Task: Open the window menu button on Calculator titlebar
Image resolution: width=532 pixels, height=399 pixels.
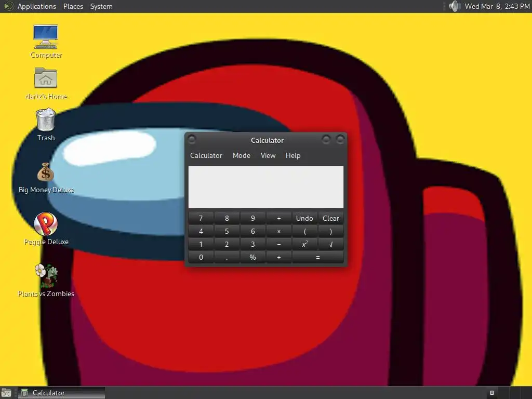Action: coord(192,139)
